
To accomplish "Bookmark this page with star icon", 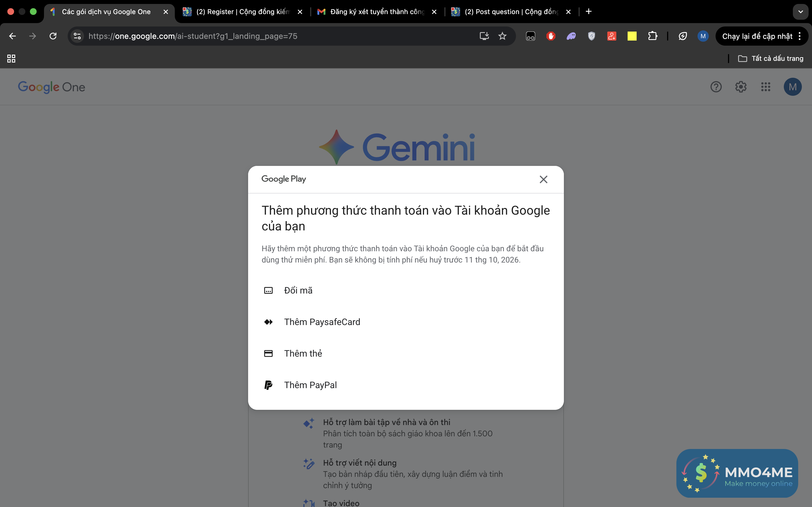I will pyautogui.click(x=502, y=36).
